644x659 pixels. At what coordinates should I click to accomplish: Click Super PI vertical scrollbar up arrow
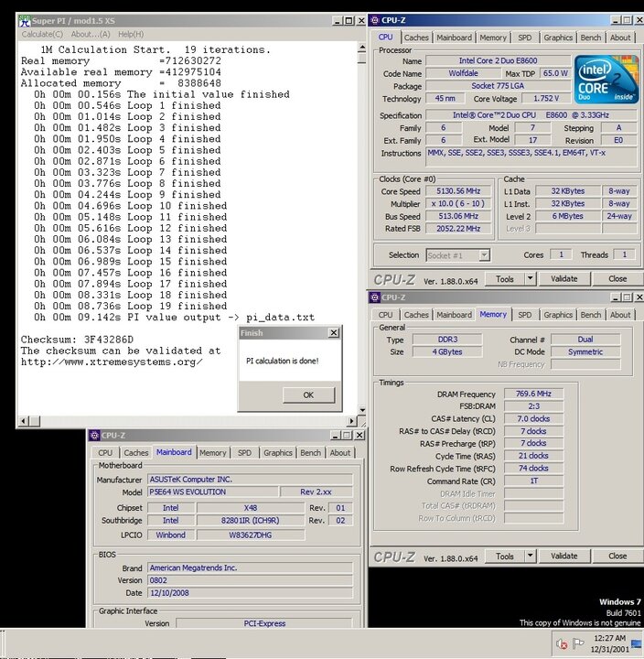point(362,49)
